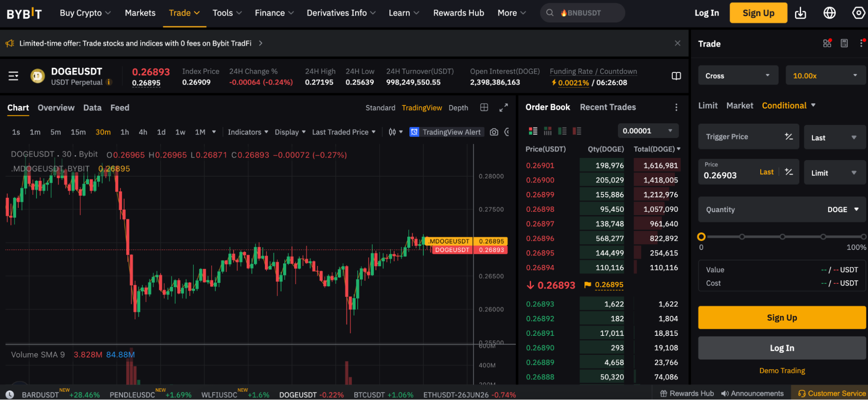The image size is (868, 400).
Task: Switch to the Data tab
Action: click(92, 108)
